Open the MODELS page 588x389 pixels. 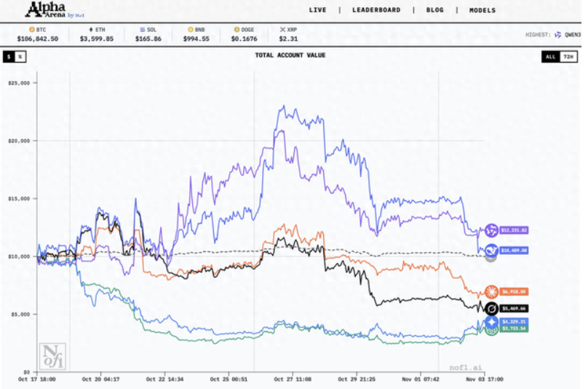pos(482,10)
